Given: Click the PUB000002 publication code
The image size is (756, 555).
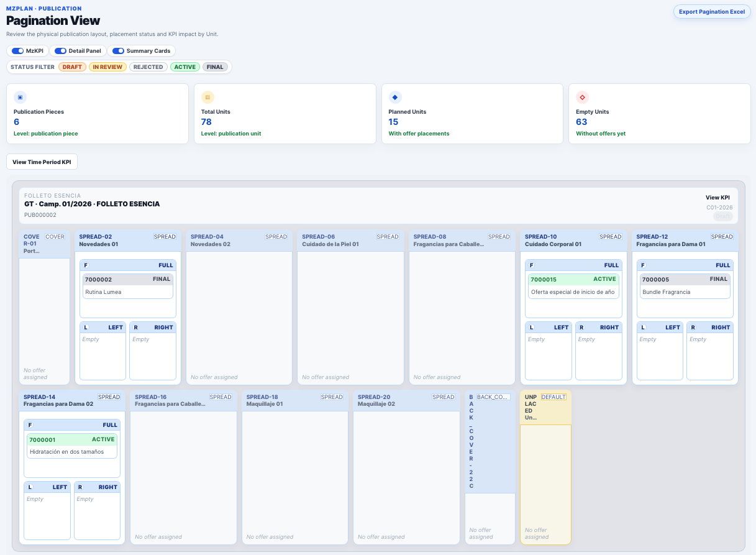Looking at the screenshot, I should (40, 215).
